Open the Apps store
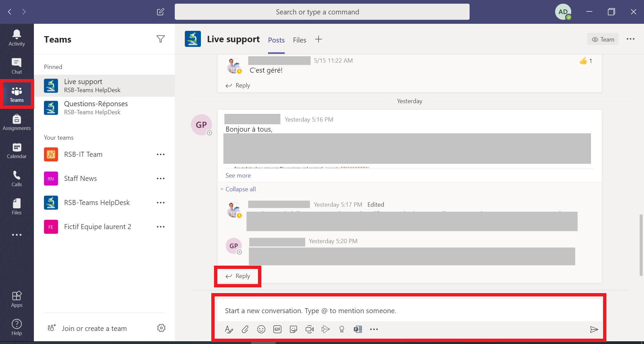Viewport: 644px width, 344px height. (17, 299)
